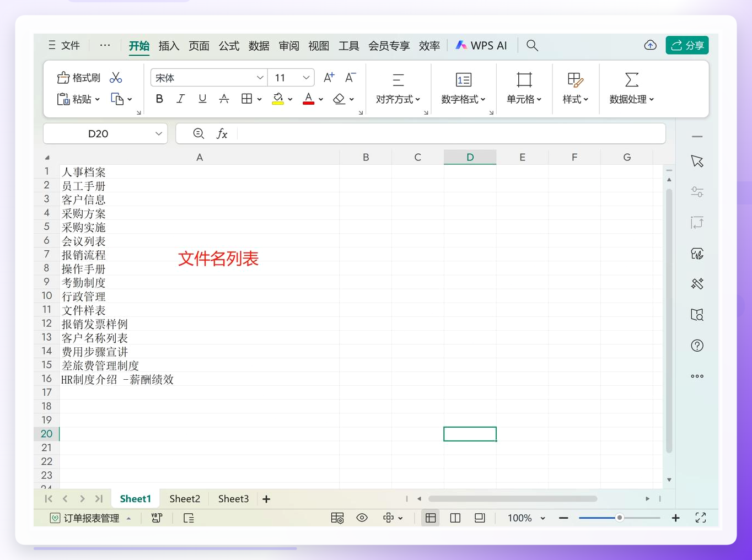Open the fill color dropdown arrow
752x560 pixels.
coord(290,100)
